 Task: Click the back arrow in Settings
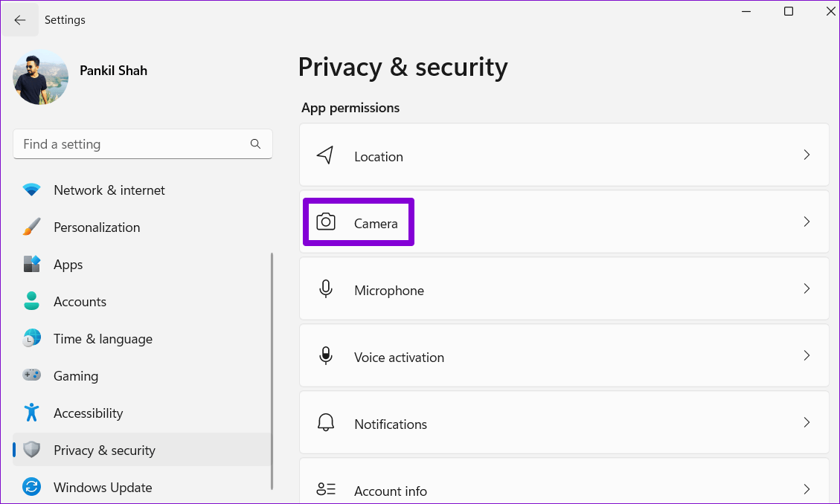(x=20, y=20)
